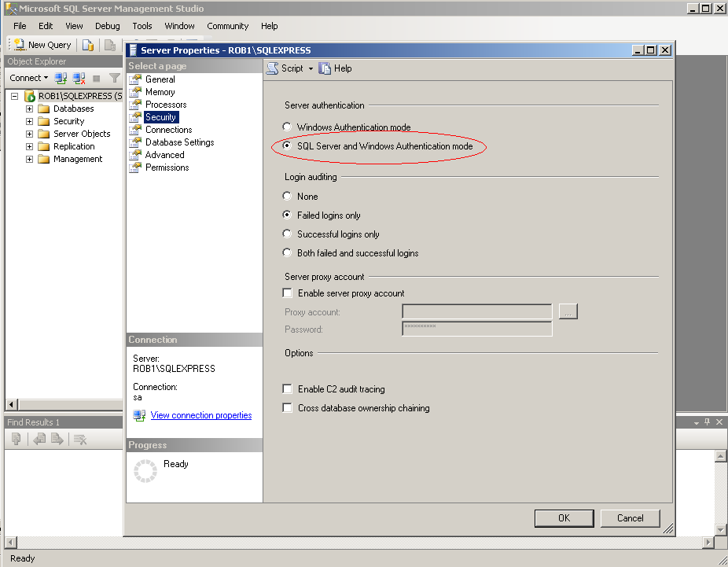Expand the Management tree node
The image size is (728, 567).
click(x=29, y=159)
